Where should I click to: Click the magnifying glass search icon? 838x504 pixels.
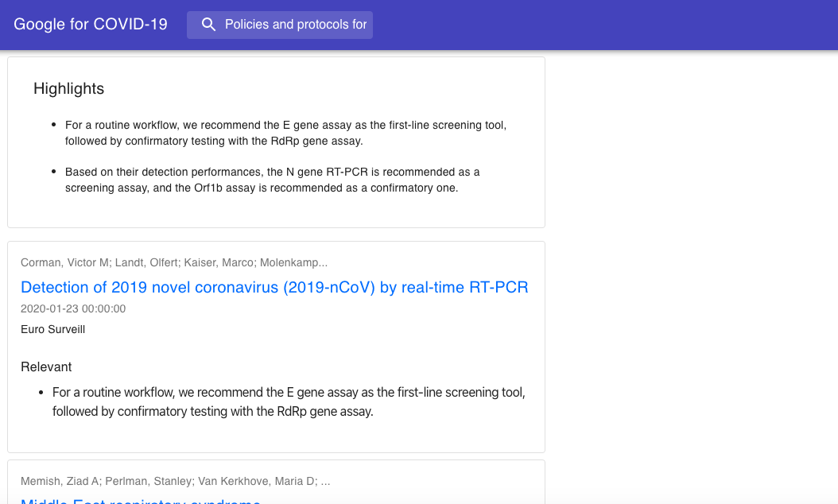coord(208,25)
